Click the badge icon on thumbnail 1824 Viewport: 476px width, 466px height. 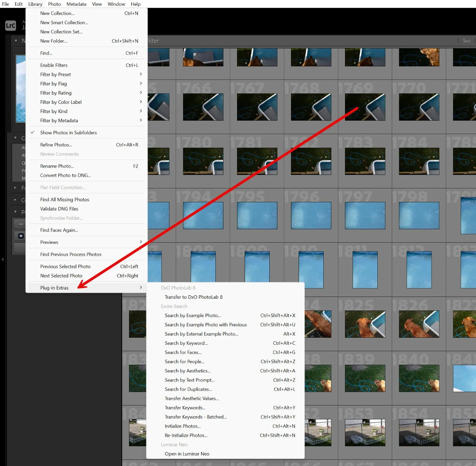[x=334, y=298]
